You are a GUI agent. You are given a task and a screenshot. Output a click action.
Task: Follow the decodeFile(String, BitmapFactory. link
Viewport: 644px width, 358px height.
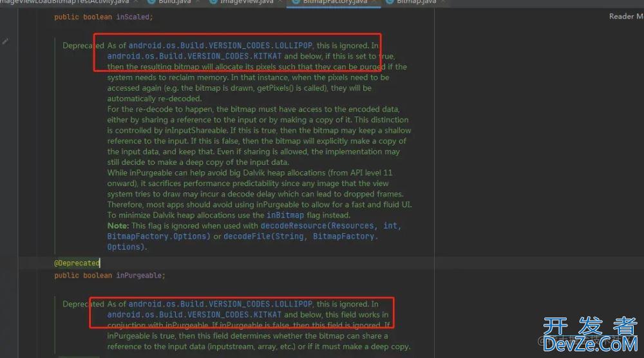click(x=301, y=236)
